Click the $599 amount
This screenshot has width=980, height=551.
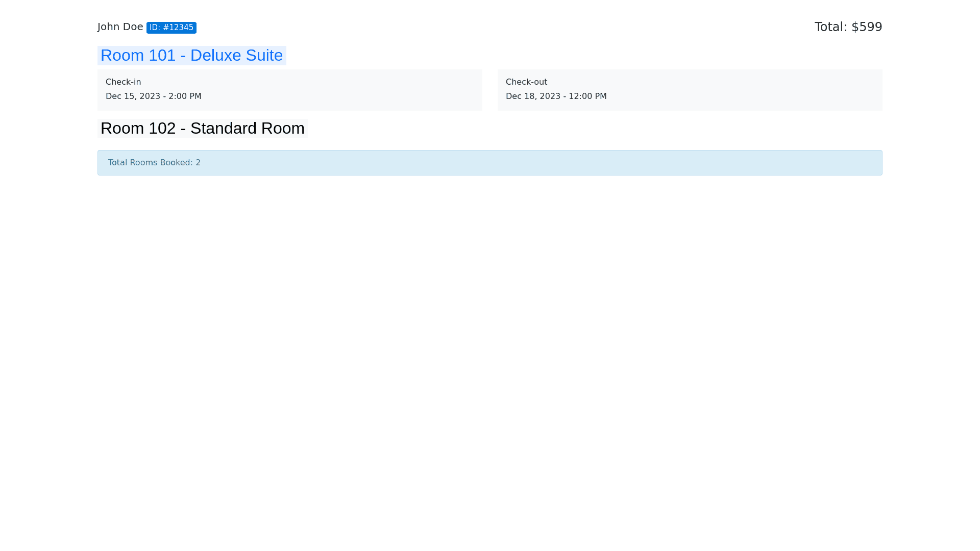point(867,27)
